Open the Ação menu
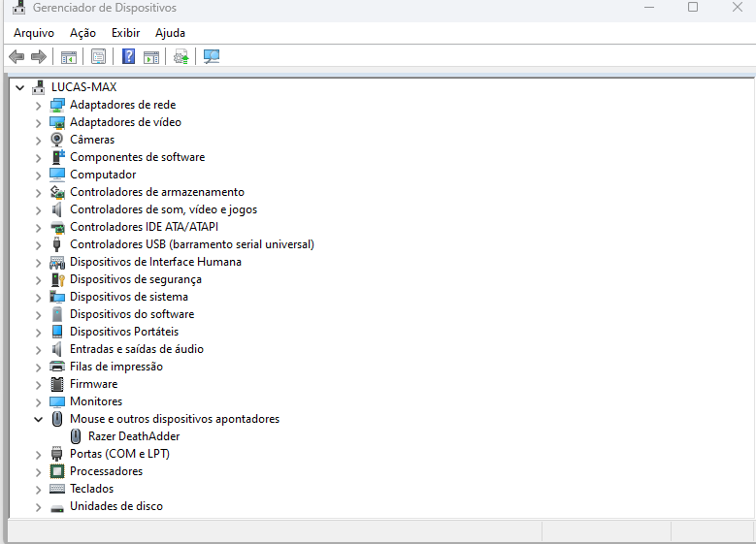 pos(82,33)
